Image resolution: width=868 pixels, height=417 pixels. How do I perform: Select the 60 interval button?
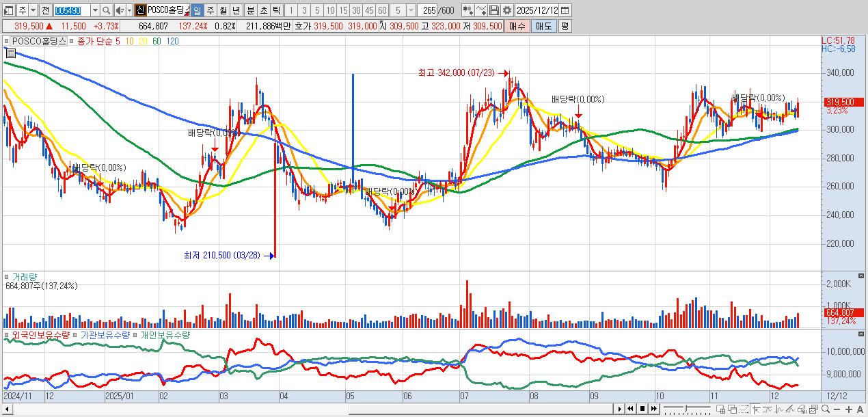pyautogui.click(x=382, y=10)
